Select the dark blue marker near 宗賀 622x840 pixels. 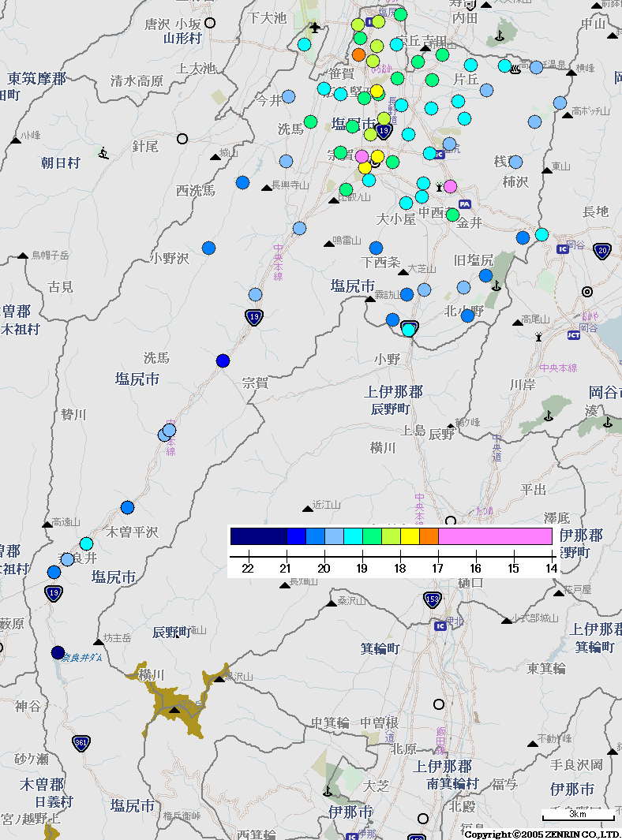pos(223,360)
